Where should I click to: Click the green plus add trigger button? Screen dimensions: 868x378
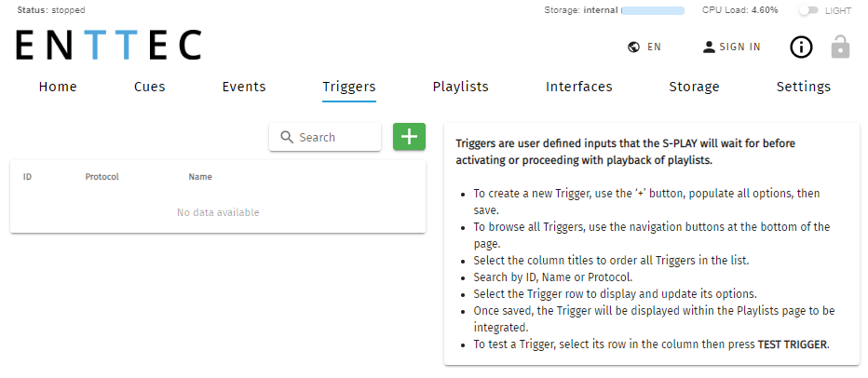click(409, 137)
